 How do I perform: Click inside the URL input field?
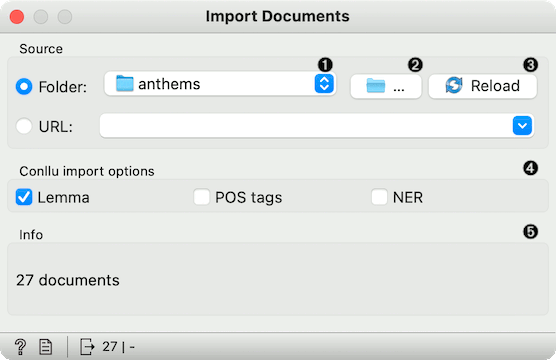306,126
